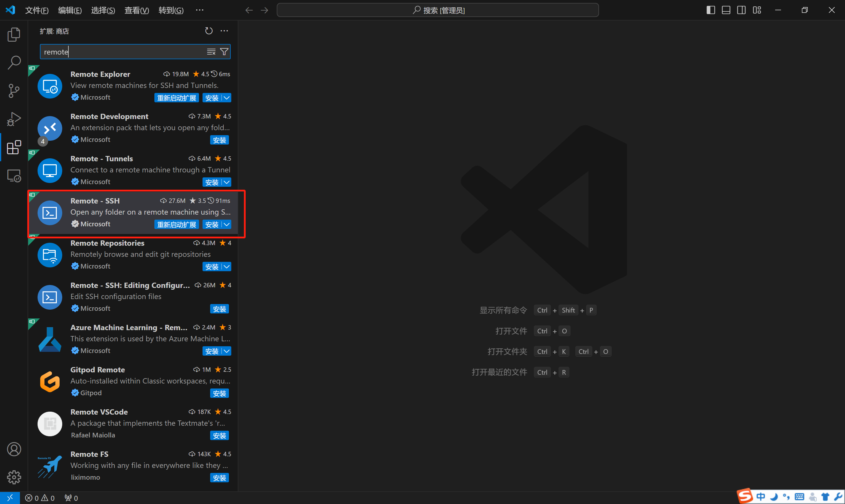The width and height of the screenshot is (845, 504).
Task: Expand install dropdown for Remote - Tunnels
Action: (x=227, y=182)
